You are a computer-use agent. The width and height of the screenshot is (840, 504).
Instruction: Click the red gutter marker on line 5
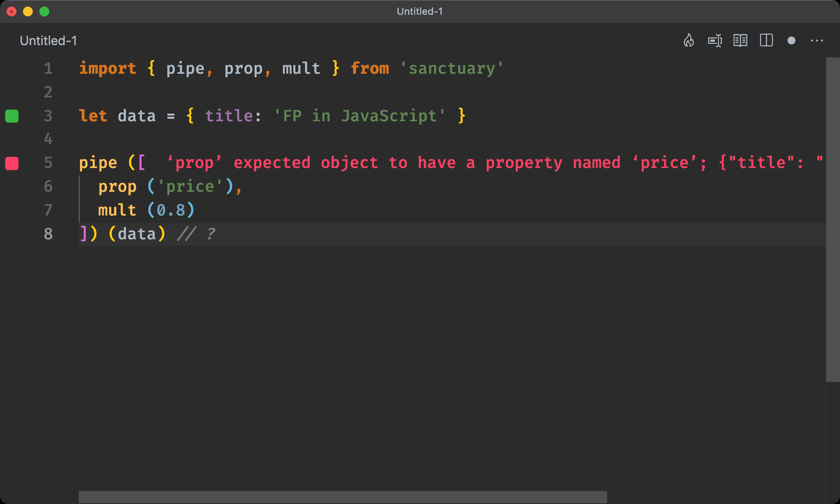tap(12, 163)
